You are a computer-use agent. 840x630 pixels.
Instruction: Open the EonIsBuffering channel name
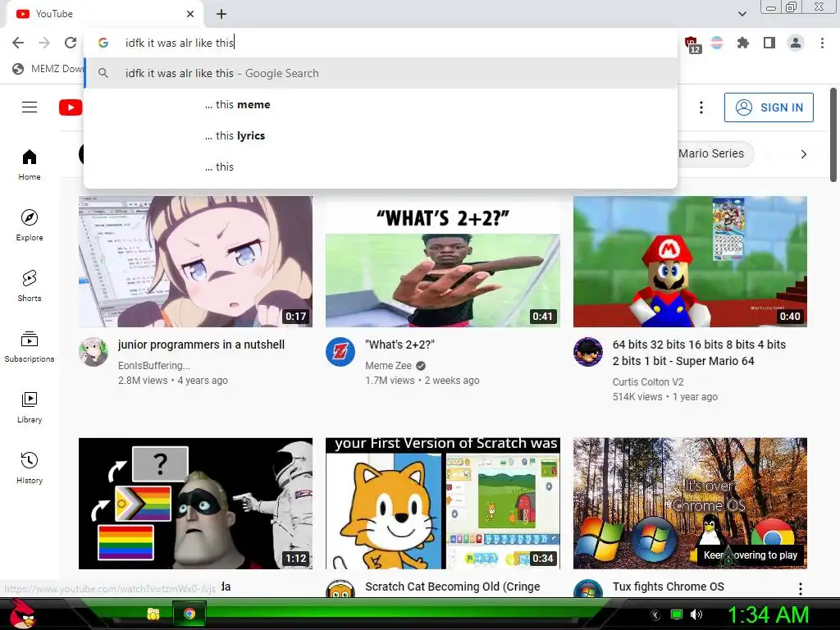153,365
